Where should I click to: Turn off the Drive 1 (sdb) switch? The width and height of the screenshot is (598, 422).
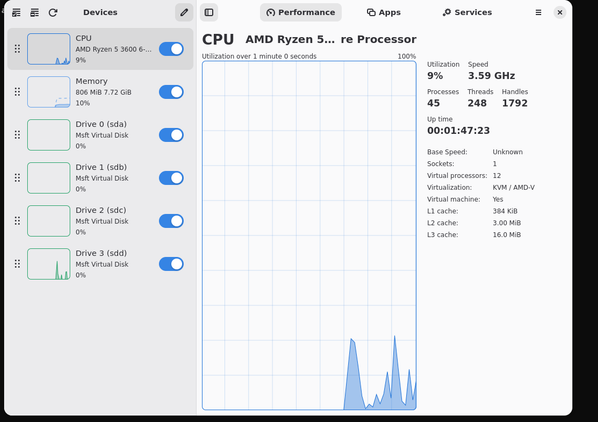tap(171, 178)
